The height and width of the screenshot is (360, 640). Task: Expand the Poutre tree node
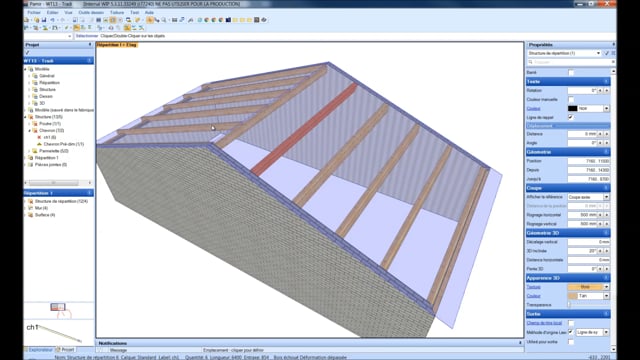click(29, 124)
